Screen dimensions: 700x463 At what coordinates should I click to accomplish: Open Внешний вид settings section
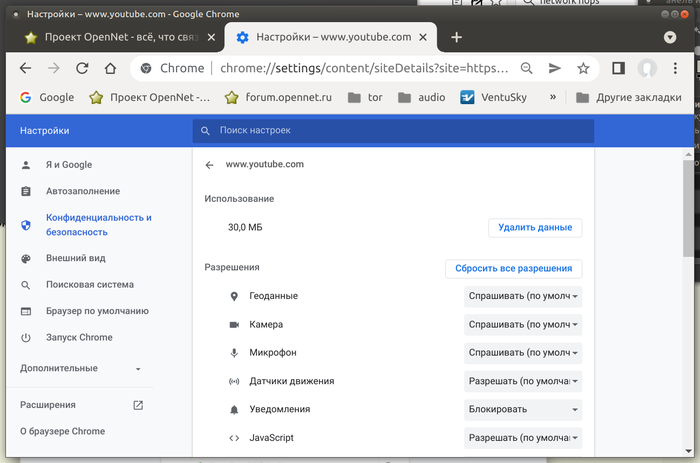point(76,258)
